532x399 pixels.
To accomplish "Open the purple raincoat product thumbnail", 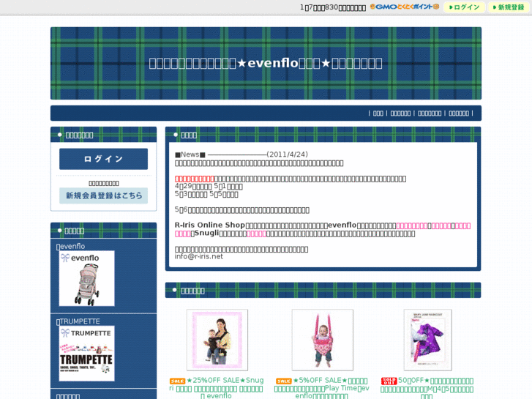I will coord(428,340).
